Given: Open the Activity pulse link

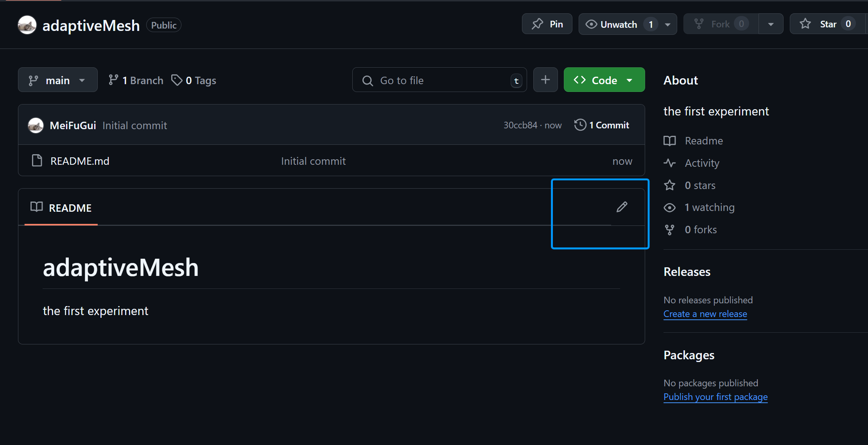Looking at the screenshot, I should pos(701,163).
